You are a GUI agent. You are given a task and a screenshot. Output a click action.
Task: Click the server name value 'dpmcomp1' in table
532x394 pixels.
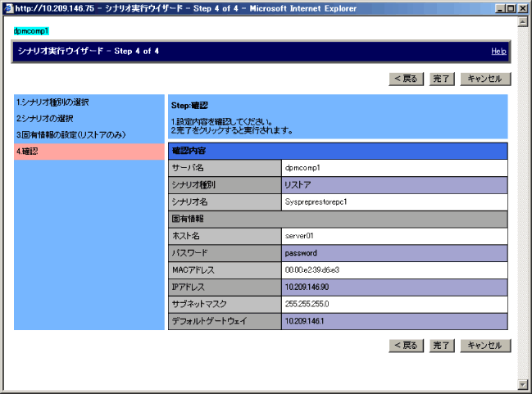[x=302, y=168]
